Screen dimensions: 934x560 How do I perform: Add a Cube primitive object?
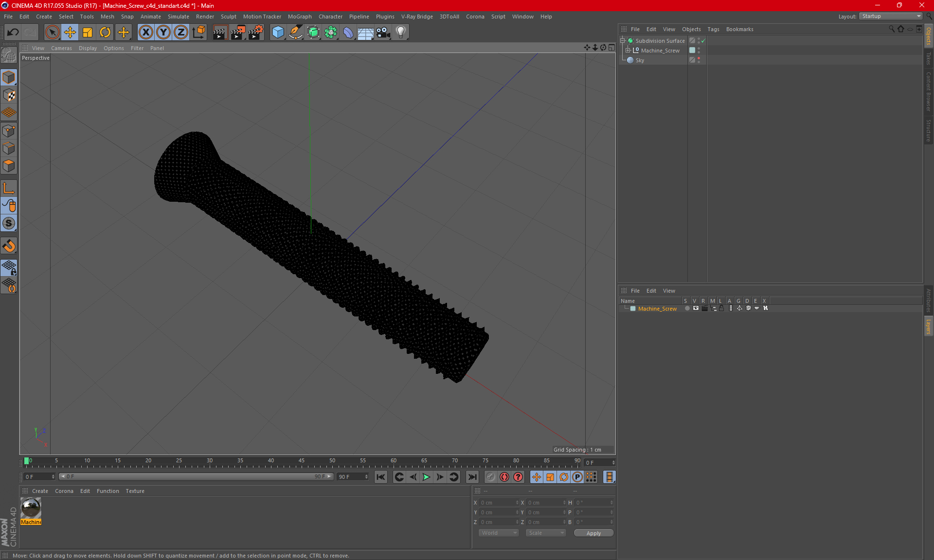coord(278,32)
